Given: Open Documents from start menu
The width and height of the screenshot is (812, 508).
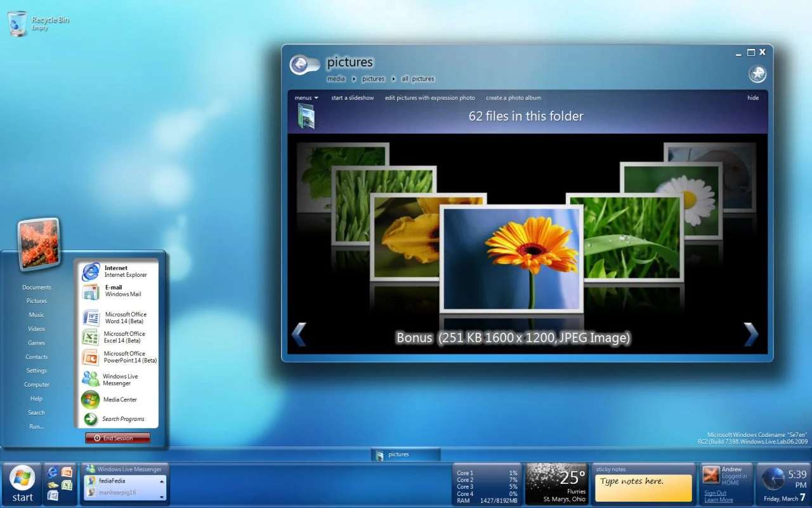Looking at the screenshot, I should 37,287.
